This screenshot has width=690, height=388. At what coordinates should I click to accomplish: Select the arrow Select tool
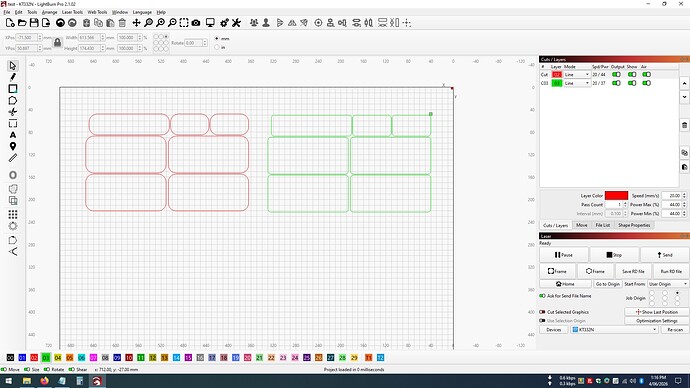click(13, 66)
